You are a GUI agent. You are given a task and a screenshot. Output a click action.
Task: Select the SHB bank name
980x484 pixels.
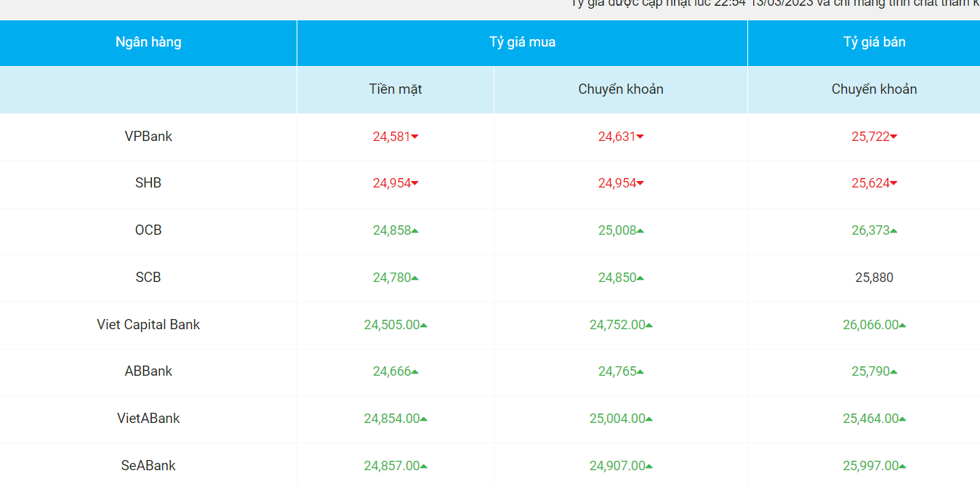148,183
